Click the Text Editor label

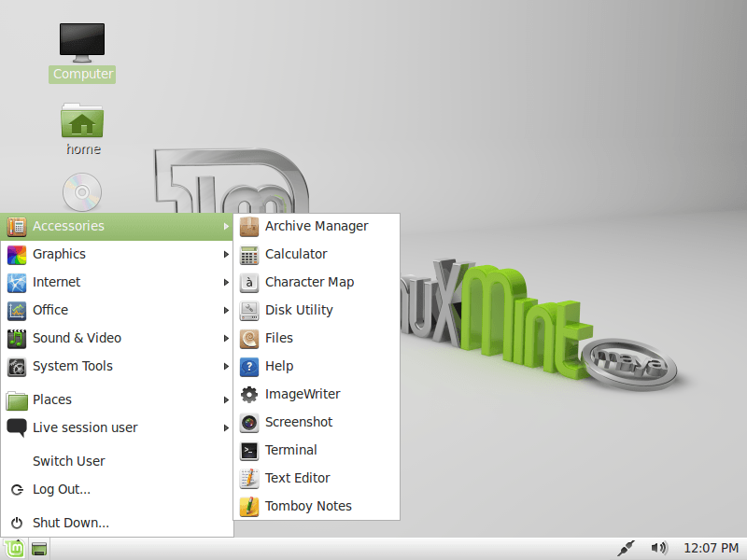[297, 478]
